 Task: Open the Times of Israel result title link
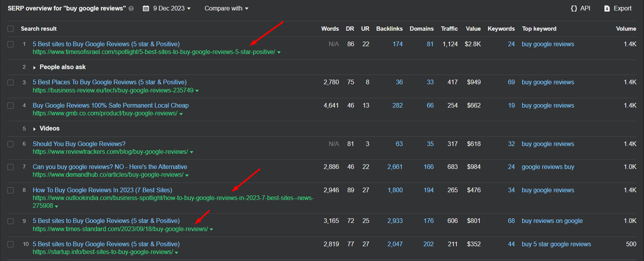point(106,44)
